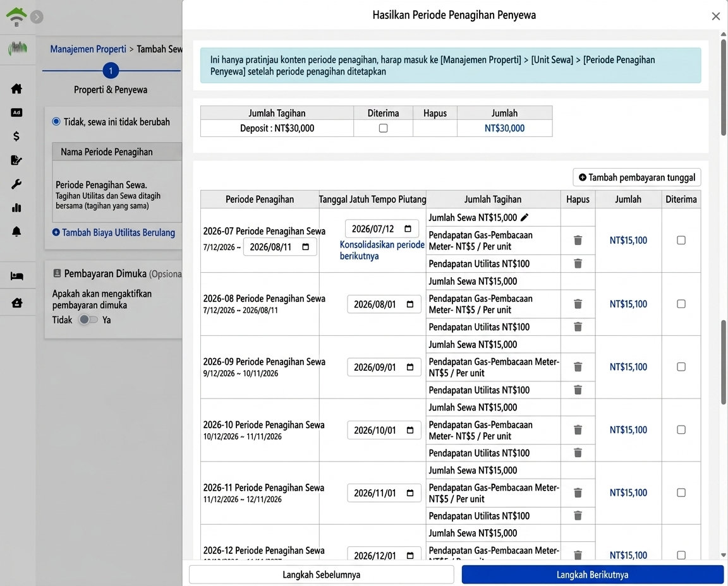
Task: Click the green building logo in sidebar
Action: coord(17,48)
